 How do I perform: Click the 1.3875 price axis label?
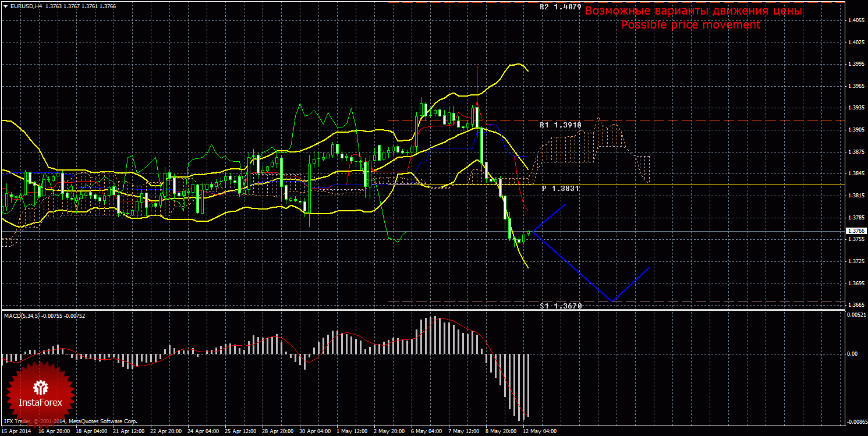855,152
